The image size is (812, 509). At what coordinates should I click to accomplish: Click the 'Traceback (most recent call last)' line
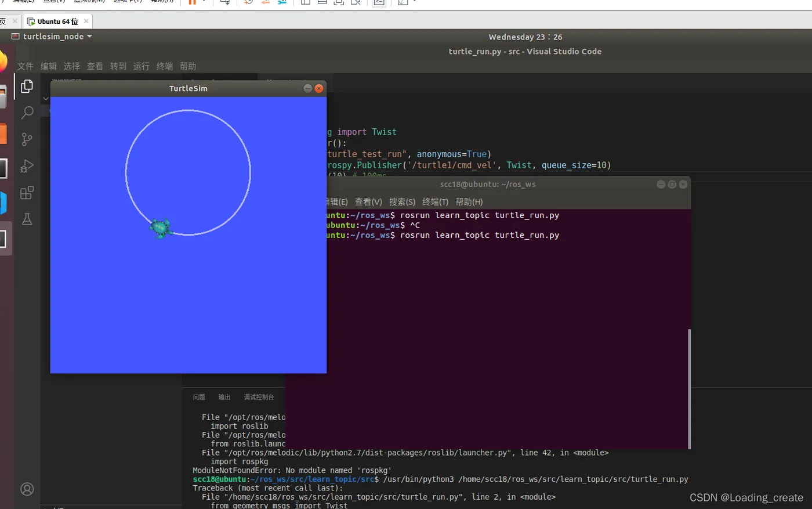(268, 488)
